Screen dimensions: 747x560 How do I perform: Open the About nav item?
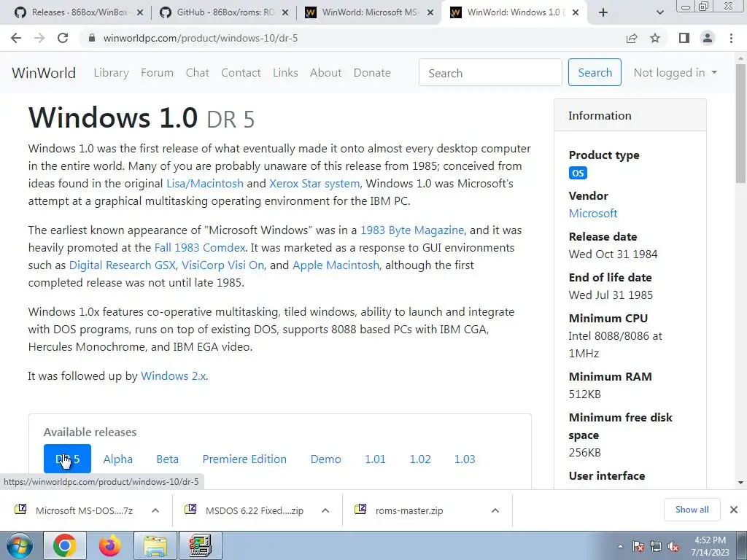coord(326,73)
